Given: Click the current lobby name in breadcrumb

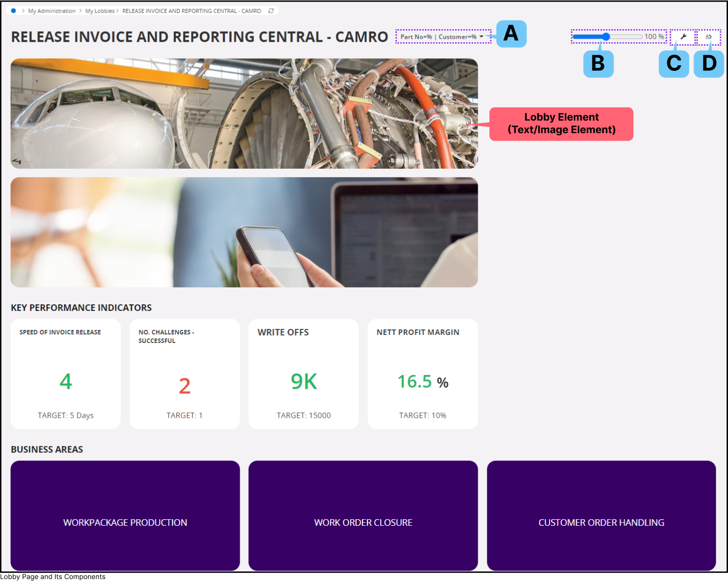Looking at the screenshot, I should (x=191, y=11).
